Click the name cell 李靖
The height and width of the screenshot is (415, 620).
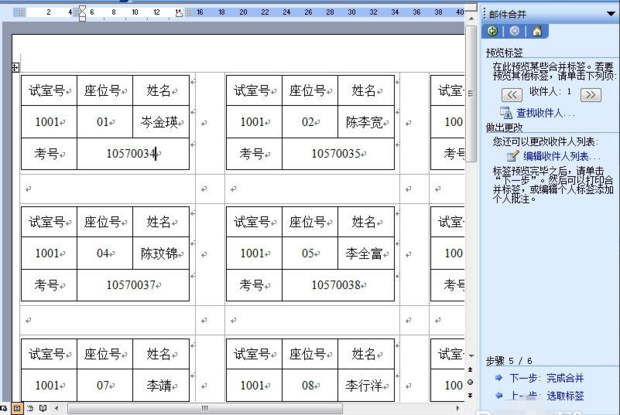coord(159,385)
